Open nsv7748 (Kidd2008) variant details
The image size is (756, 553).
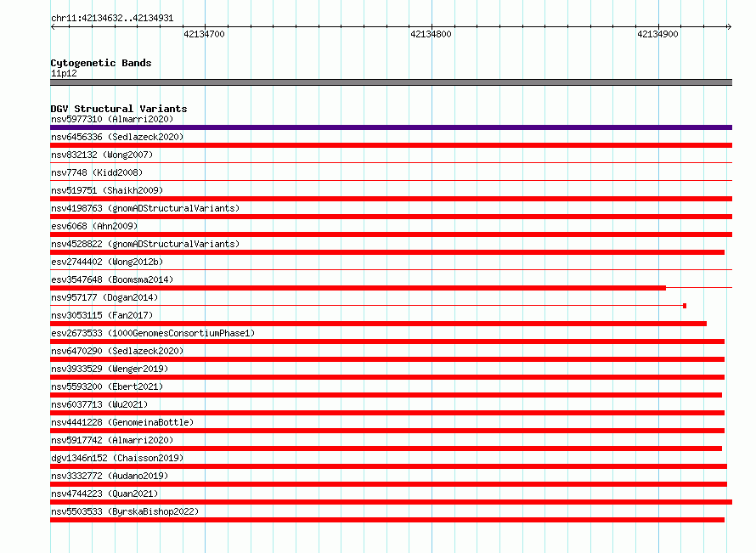[x=97, y=172]
